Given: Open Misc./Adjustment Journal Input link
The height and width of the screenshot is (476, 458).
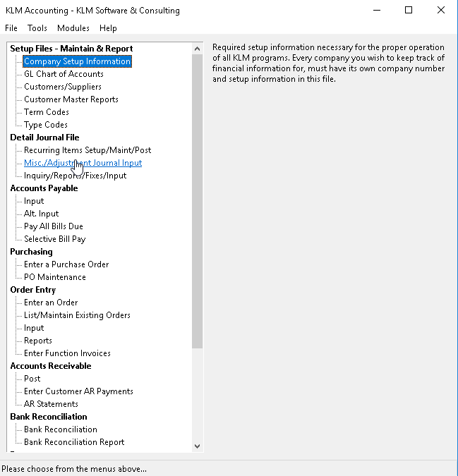Looking at the screenshot, I should 83,163.
